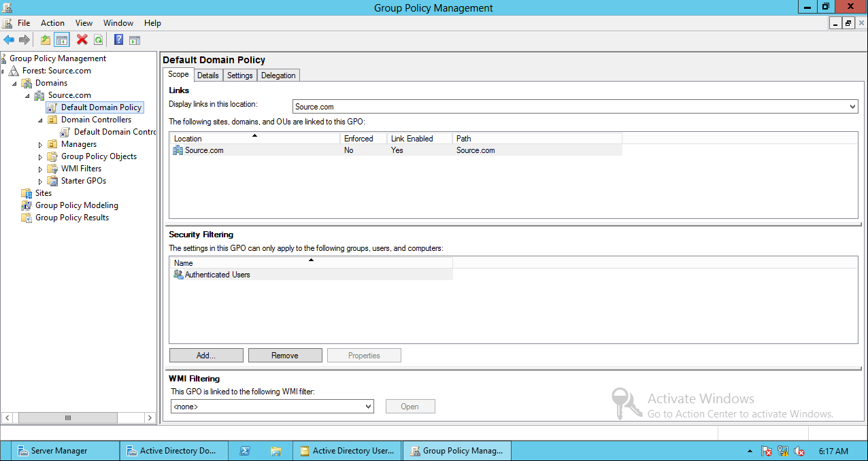Click the Refresh icon in the toolbar

tap(98, 39)
